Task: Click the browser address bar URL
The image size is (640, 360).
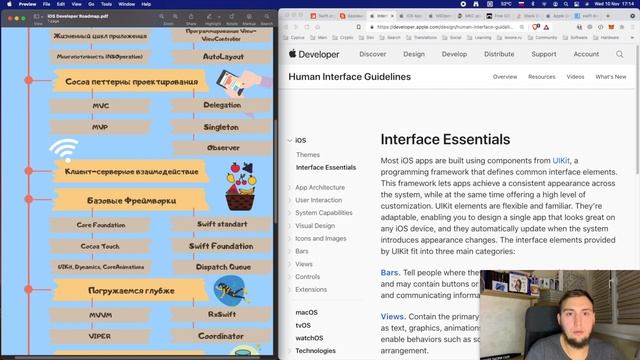Action: 445,27
